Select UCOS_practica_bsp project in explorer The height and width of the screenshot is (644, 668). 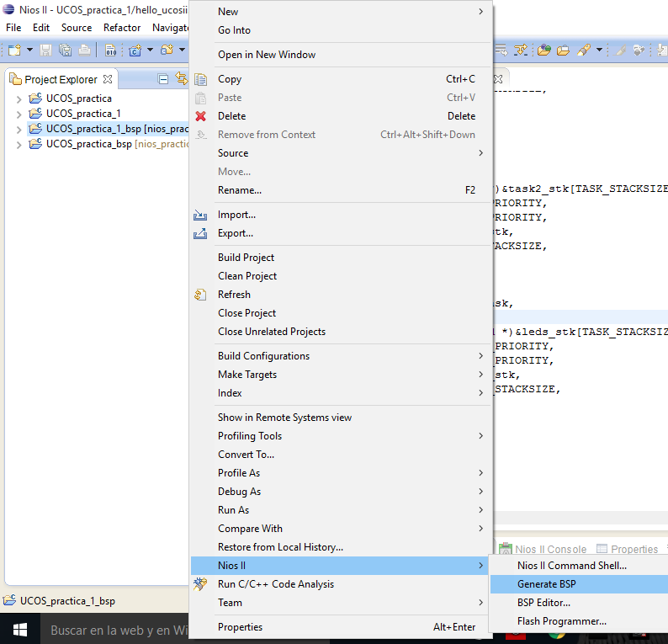pyautogui.click(x=88, y=144)
